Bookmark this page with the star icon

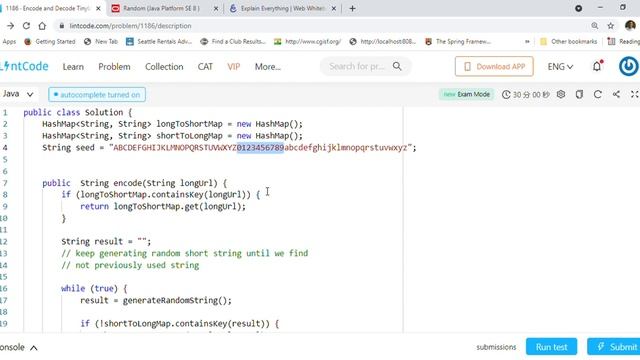click(x=611, y=26)
